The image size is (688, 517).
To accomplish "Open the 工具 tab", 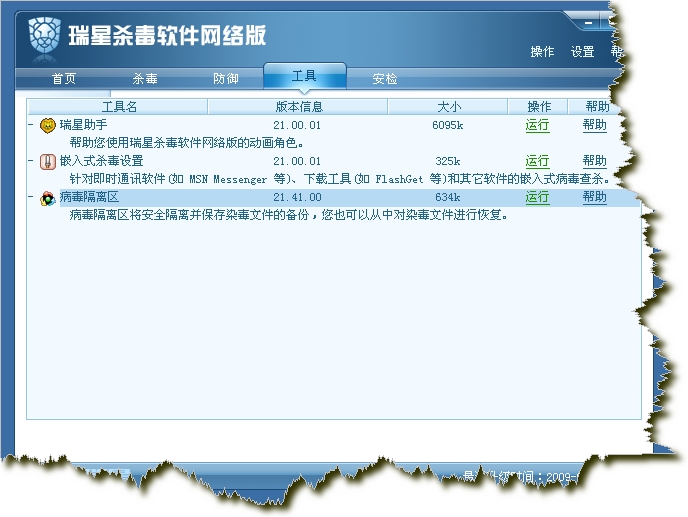I will [305, 76].
